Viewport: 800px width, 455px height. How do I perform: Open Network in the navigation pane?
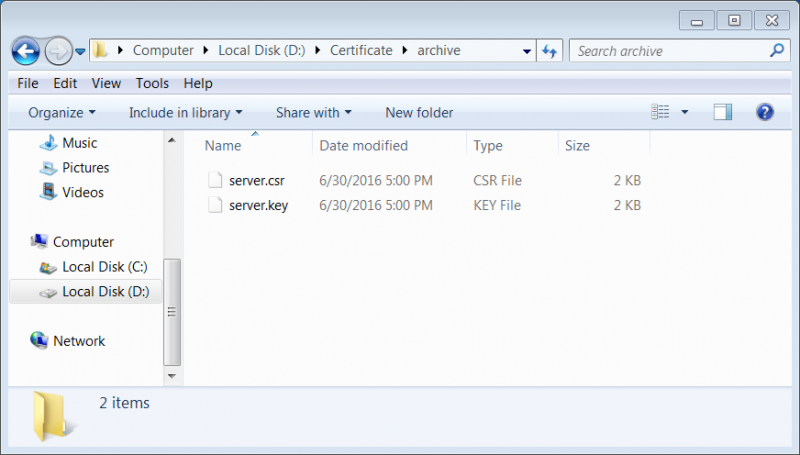tap(68, 341)
